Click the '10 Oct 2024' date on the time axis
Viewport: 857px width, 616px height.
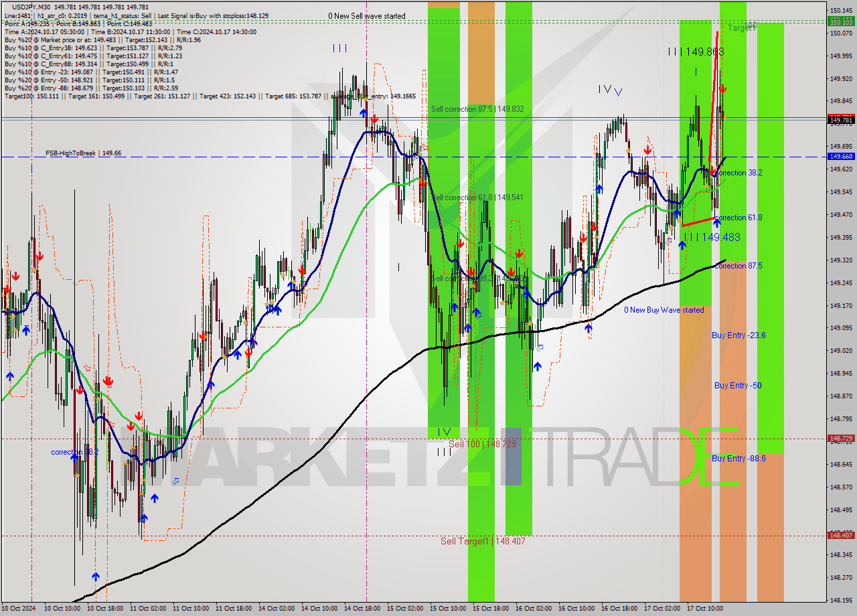tap(19, 609)
